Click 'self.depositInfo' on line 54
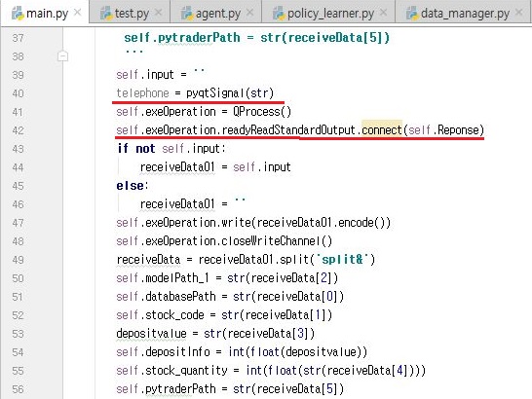Image resolution: width=532 pixels, height=399 pixels. point(163,352)
